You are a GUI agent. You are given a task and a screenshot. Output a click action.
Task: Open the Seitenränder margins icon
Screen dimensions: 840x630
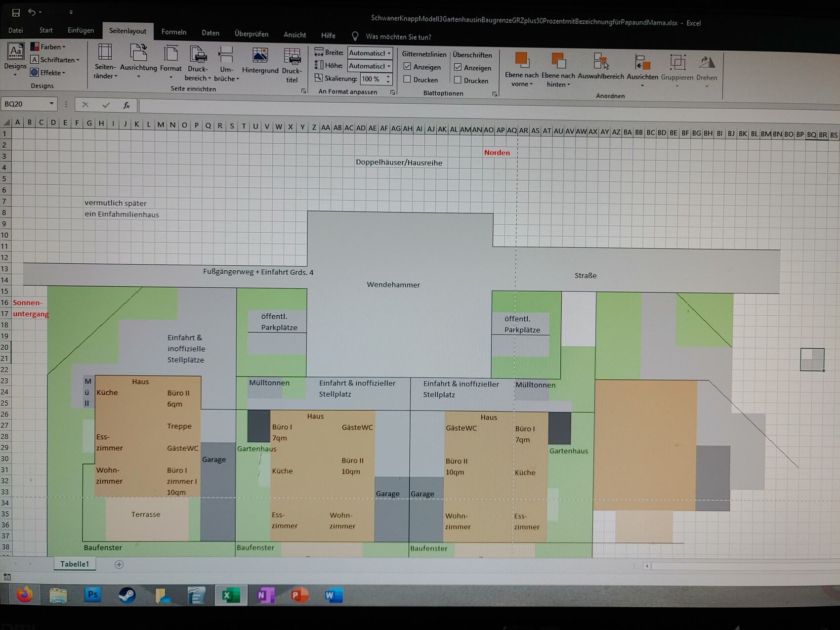[105, 53]
